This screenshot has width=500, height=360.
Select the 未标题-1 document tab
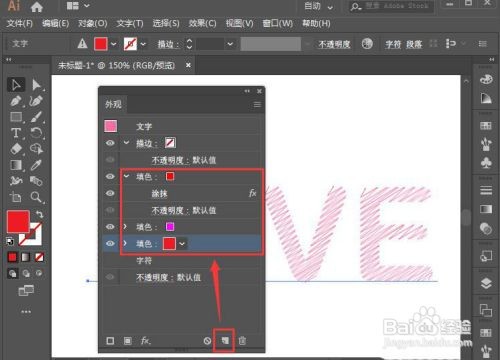[117, 65]
